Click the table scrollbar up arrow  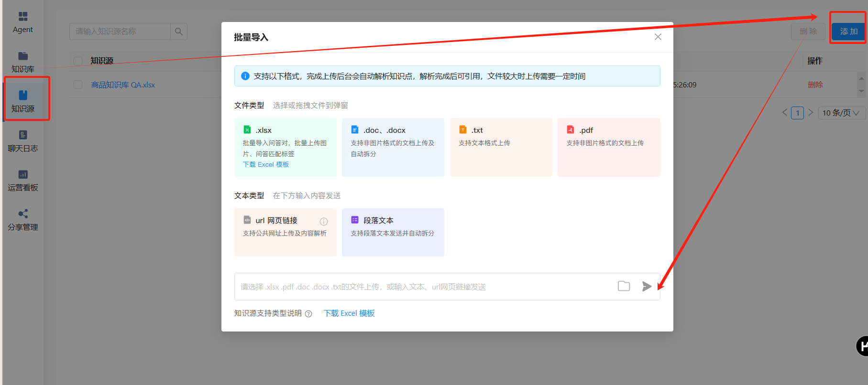861,78
